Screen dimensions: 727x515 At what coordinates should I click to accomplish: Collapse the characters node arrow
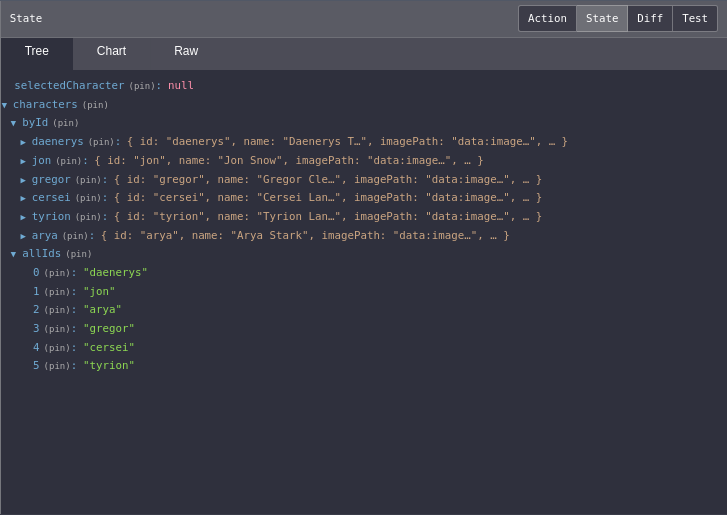point(4,105)
